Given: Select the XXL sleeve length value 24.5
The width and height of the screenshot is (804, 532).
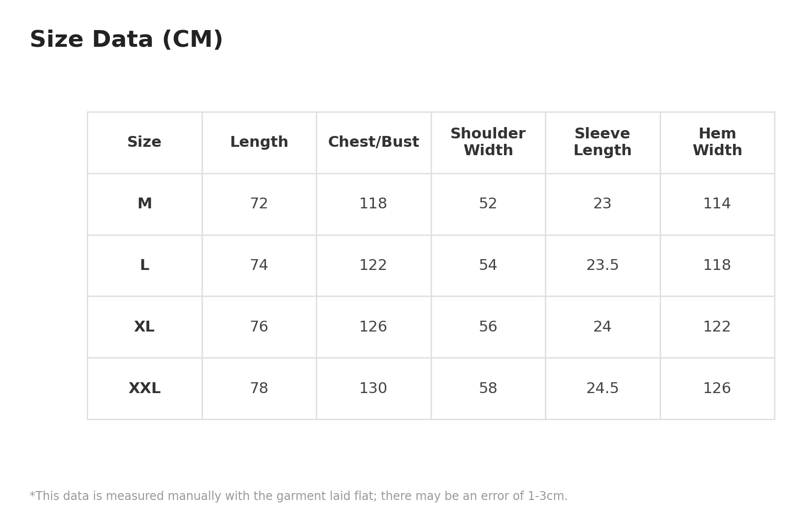Looking at the screenshot, I should point(603,389).
